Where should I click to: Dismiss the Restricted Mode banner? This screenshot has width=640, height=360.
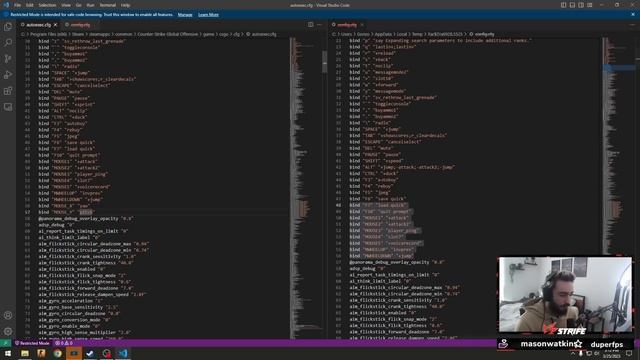(633, 14)
